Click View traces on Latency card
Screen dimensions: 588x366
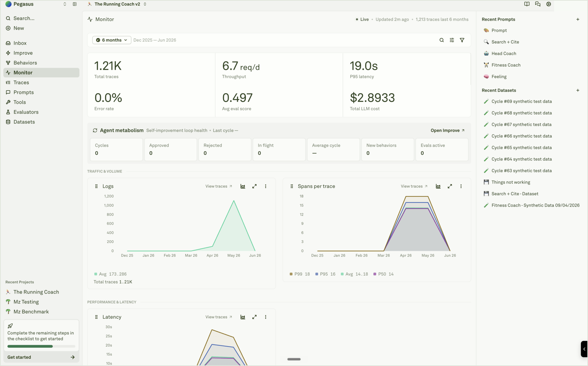click(219, 317)
